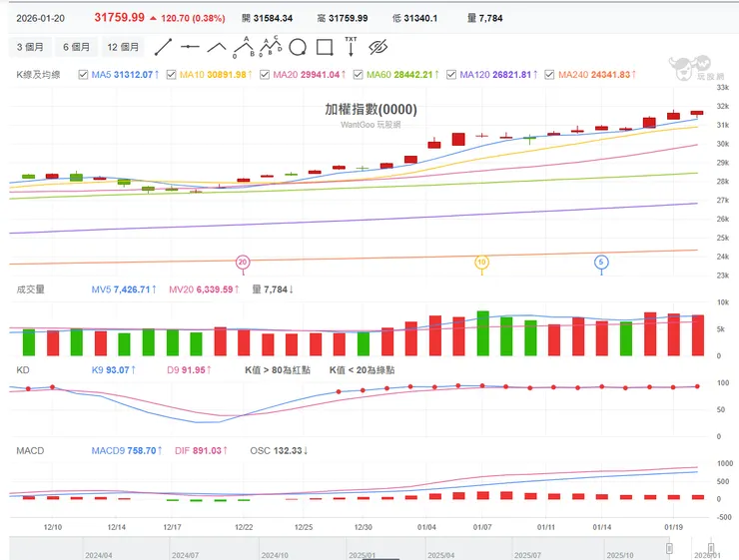Adjust the left handle of range slider
This screenshot has width=739, height=560.
[669, 548]
